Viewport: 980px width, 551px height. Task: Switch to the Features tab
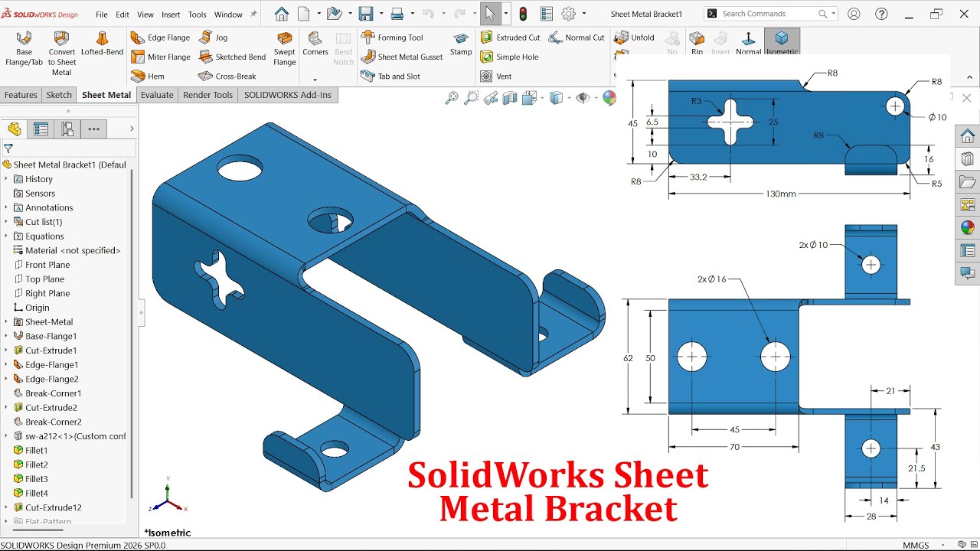tap(21, 95)
